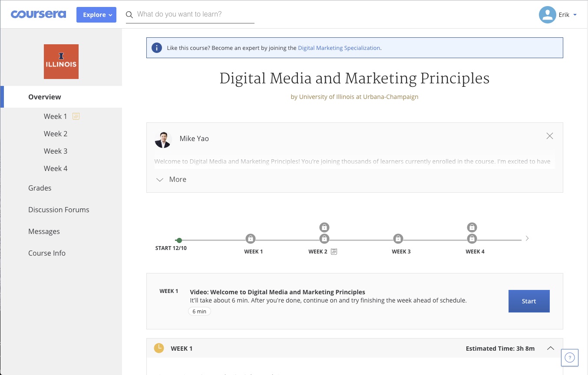The width and height of the screenshot is (588, 375).
Task: Click the Week 1 lock icon on timeline
Action: tap(250, 239)
